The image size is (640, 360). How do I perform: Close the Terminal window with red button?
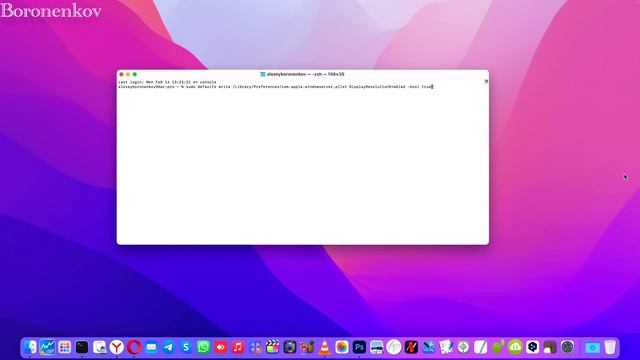[x=121, y=74]
